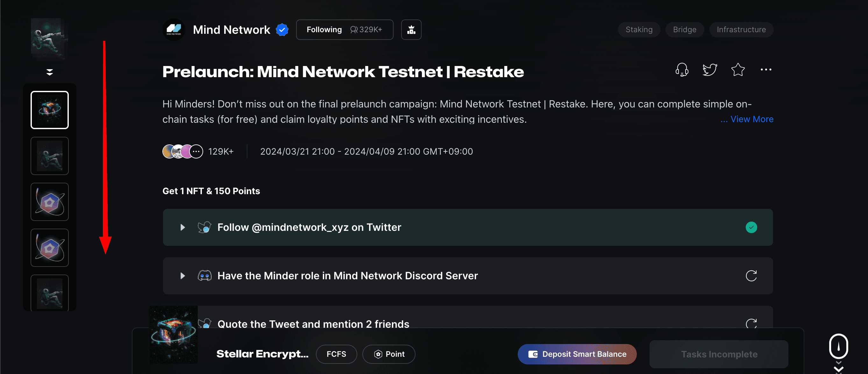Click the Stellar Encrypt... reward title
Screen dimensions: 868x374
pos(262,354)
